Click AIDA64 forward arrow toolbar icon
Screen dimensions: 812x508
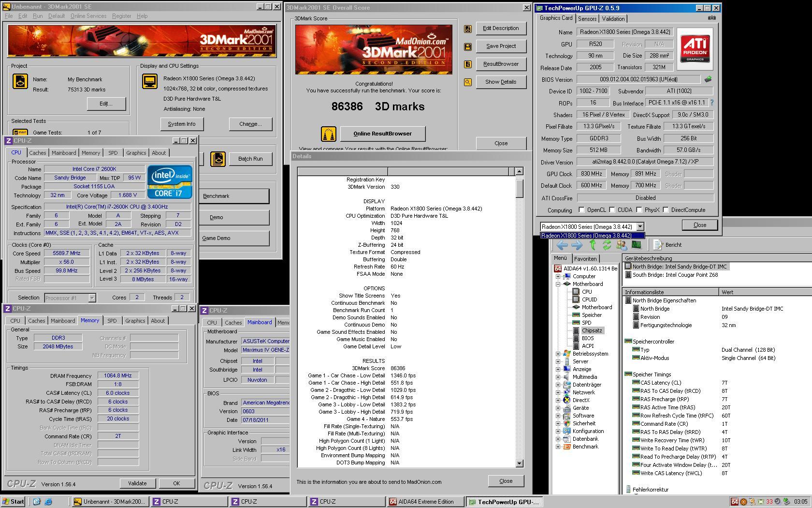(577, 245)
